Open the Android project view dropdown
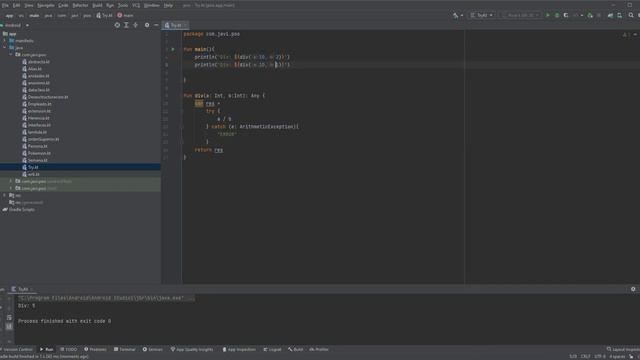The image size is (640, 360). click(x=16, y=25)
